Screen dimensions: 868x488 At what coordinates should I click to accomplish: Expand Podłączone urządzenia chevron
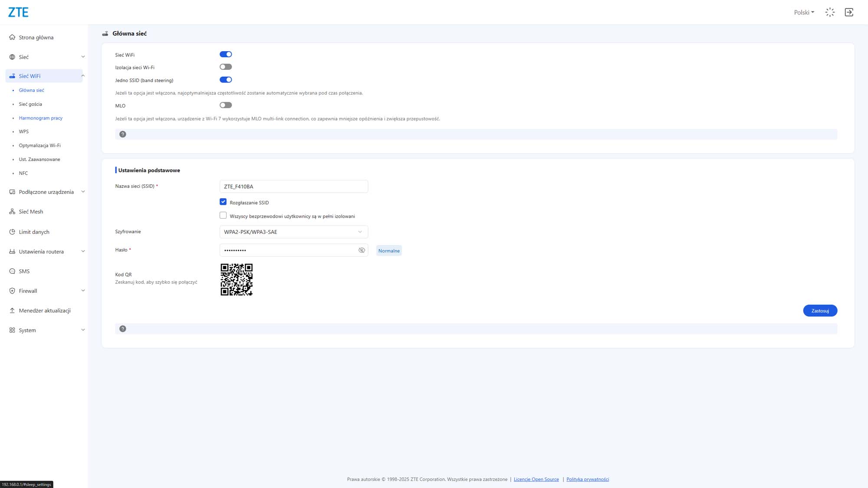point(83,192)
